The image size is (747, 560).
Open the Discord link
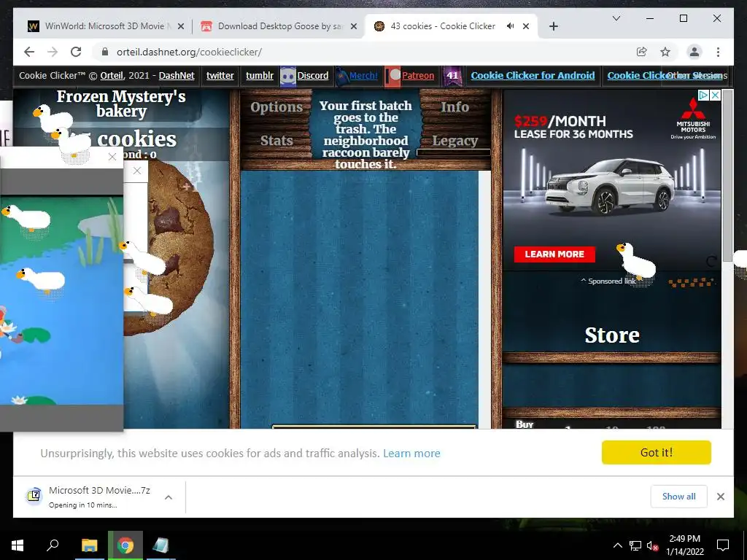pyautogui.click(x=312, y=76)
